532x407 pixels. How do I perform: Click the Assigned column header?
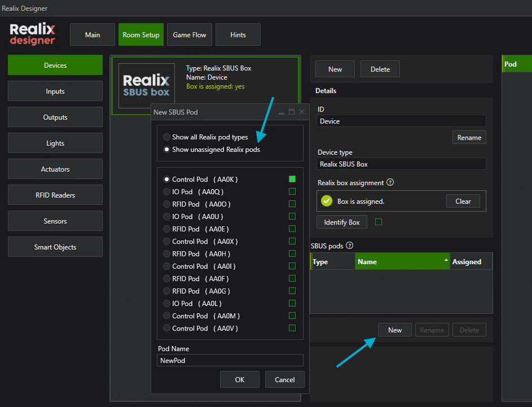coord(470,261)
